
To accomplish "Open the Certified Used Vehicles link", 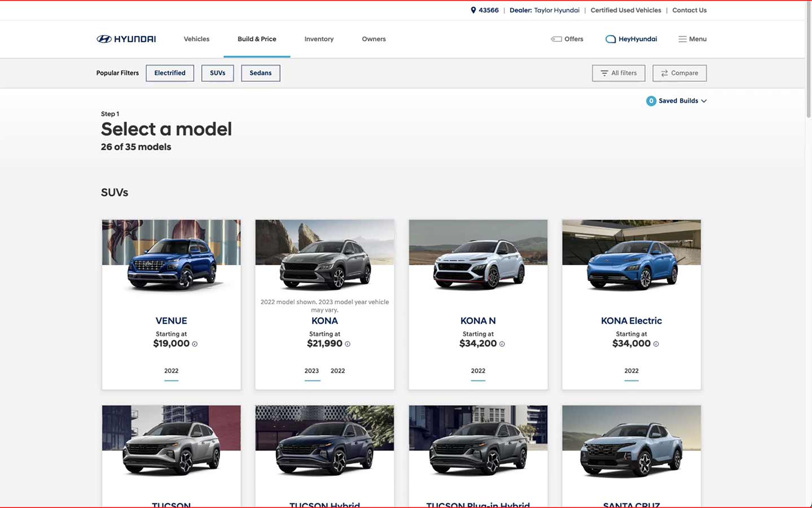I will point(625,10).
